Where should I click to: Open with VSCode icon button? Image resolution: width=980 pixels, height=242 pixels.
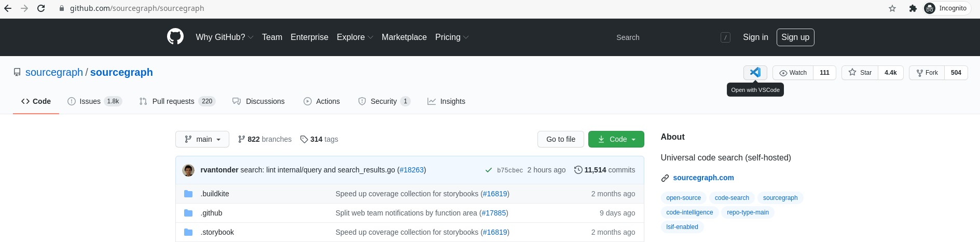point(755,73)
